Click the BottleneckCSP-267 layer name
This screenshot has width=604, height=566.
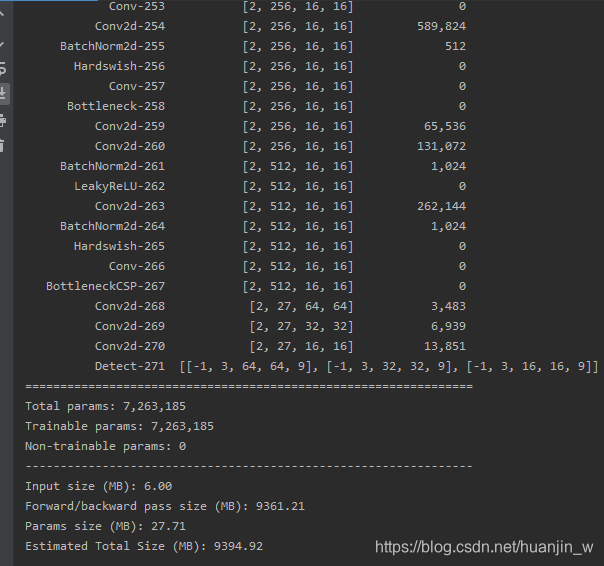click(x=106, y=286)
